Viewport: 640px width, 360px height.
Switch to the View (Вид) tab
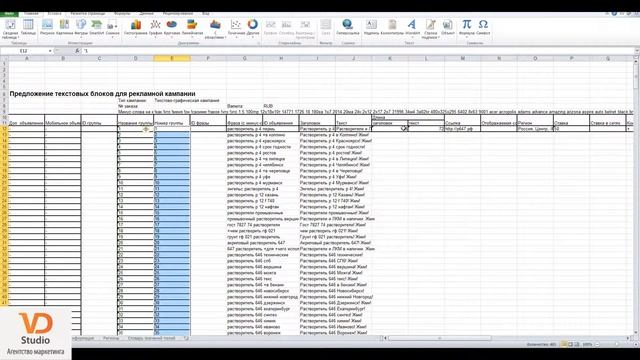tap(206, 13)
